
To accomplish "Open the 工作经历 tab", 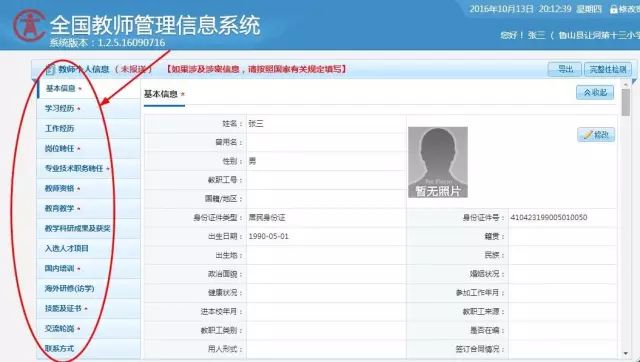I will click(89, 129).
